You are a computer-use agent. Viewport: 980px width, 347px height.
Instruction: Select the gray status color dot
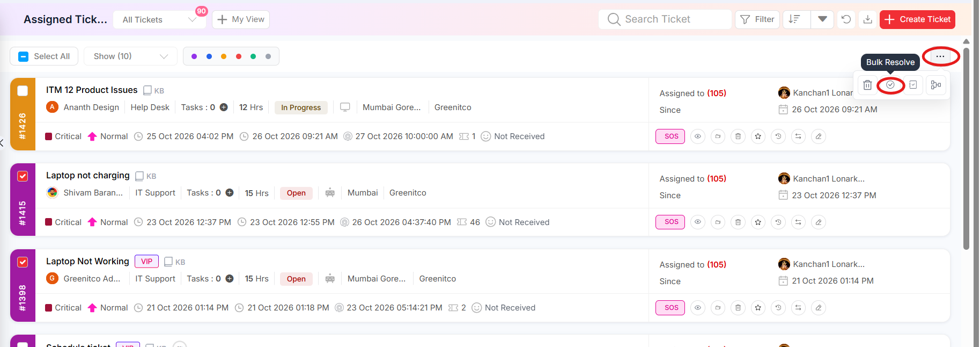268,56
